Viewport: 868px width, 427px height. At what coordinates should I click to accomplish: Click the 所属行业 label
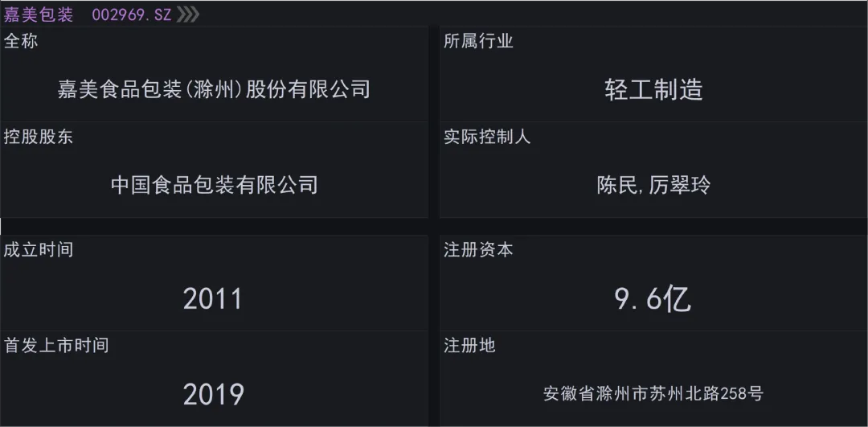click(x=478, y=42)
